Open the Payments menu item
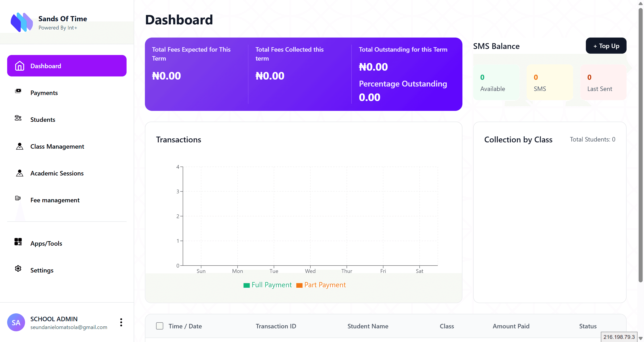This screenshot has width=644, height=342. pos(44,93)
